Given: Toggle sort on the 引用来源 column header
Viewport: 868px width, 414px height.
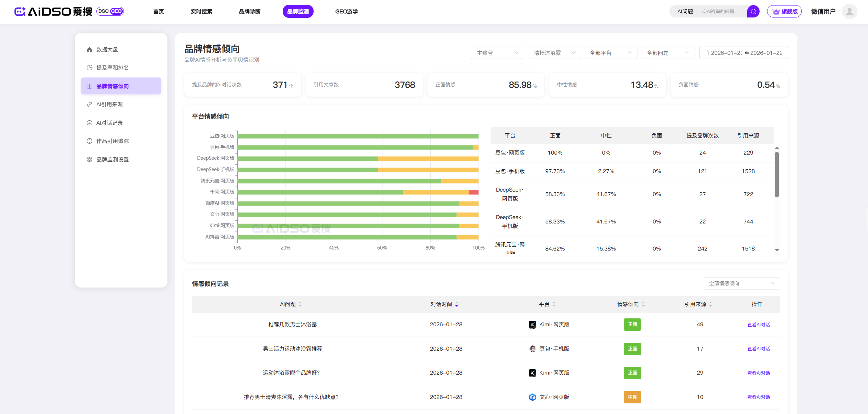Looking at the screenshot, I should 698,304.
